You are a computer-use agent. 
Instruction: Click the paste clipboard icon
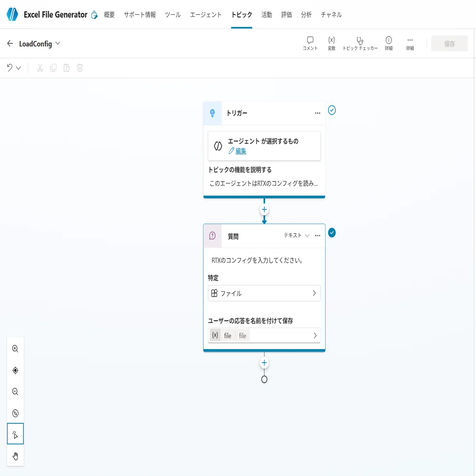[67, 68]
